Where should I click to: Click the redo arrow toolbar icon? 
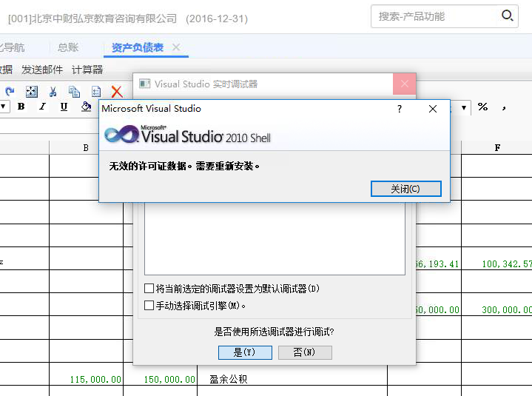(x=10, y=91)
